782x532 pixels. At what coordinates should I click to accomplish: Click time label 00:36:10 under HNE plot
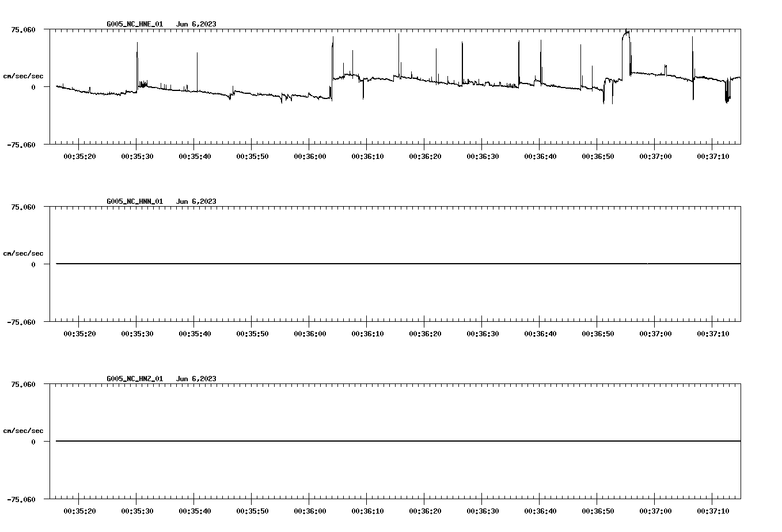coord(367,157)
